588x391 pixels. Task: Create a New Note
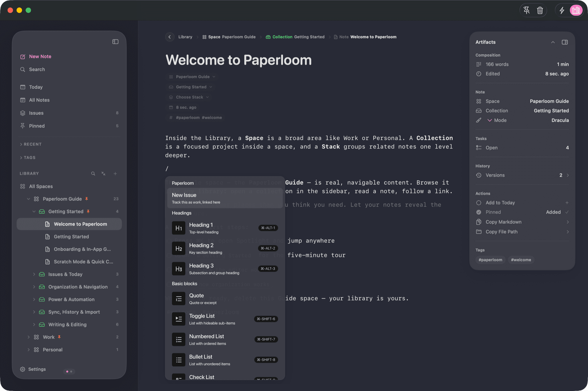click(36, 56)
